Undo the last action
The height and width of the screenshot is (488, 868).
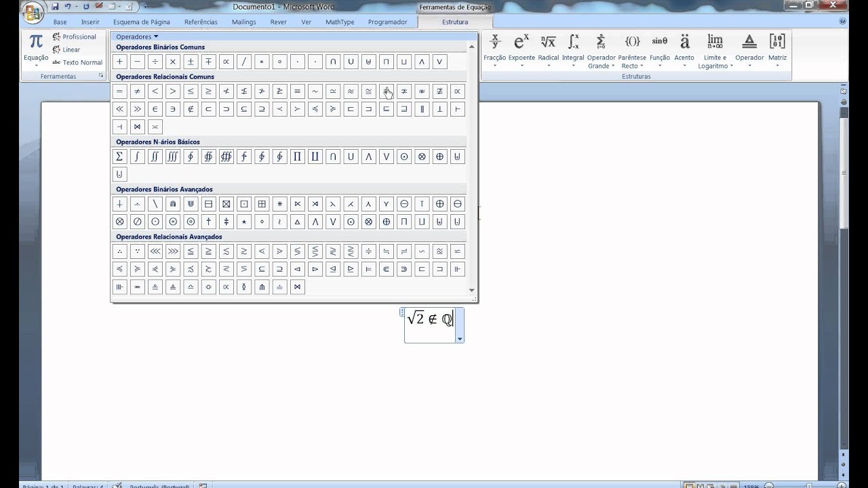click(x=68, y=7)
